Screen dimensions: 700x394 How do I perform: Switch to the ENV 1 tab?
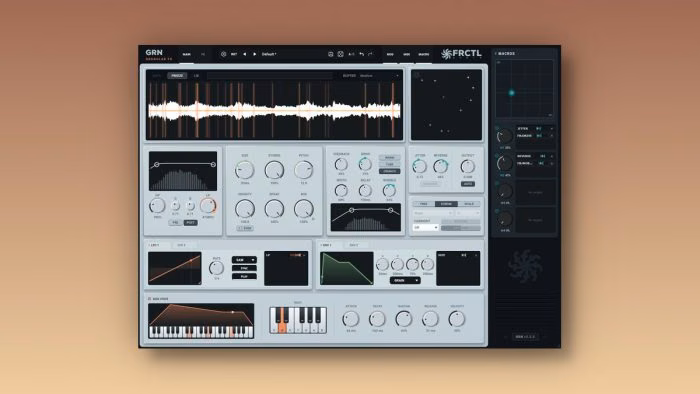pos(327,245)
